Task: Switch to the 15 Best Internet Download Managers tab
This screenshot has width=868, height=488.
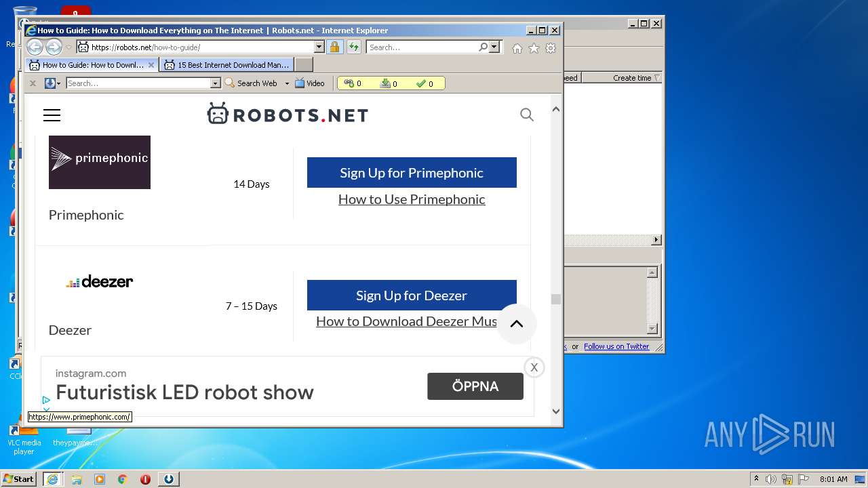Action: (x=227, y=65)
